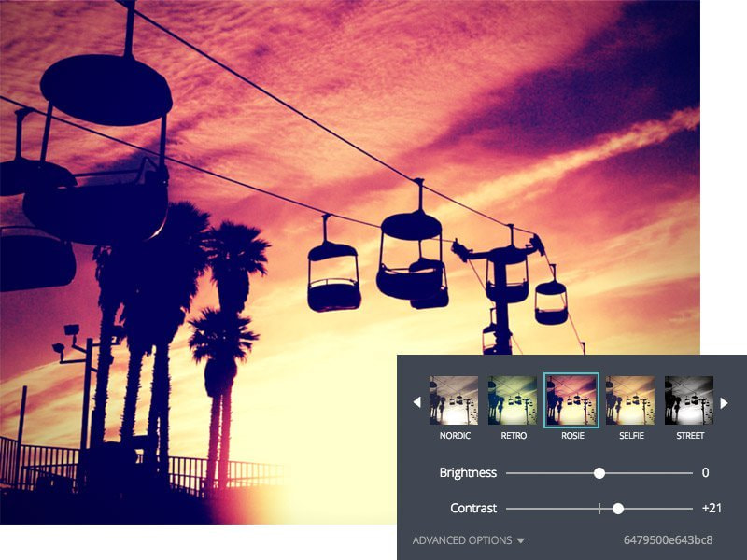Choose the SELFIE filter effect

tap(631, 398)
